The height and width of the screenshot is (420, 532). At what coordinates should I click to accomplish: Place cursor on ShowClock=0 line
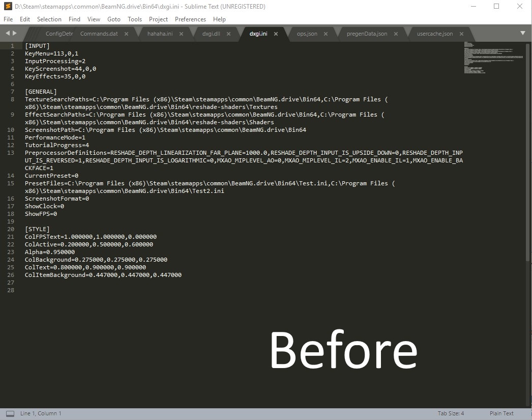(x=44, y=206)
